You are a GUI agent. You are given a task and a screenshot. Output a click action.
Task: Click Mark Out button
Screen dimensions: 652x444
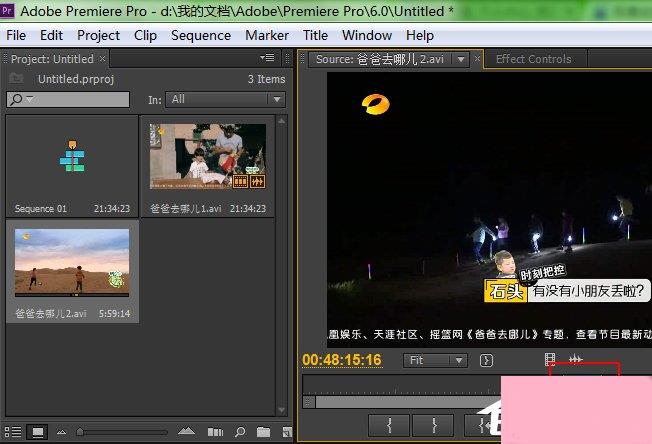pyautogui.click(x=433, y=425)
